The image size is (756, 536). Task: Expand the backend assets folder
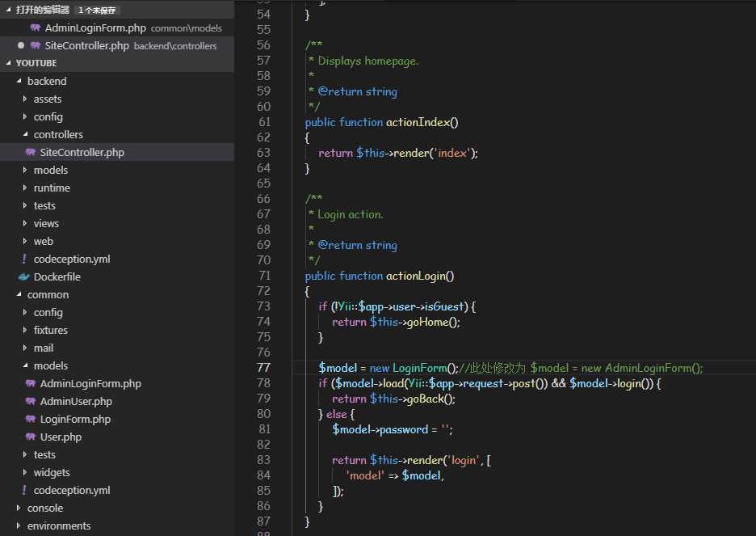[x=24, y=99]
